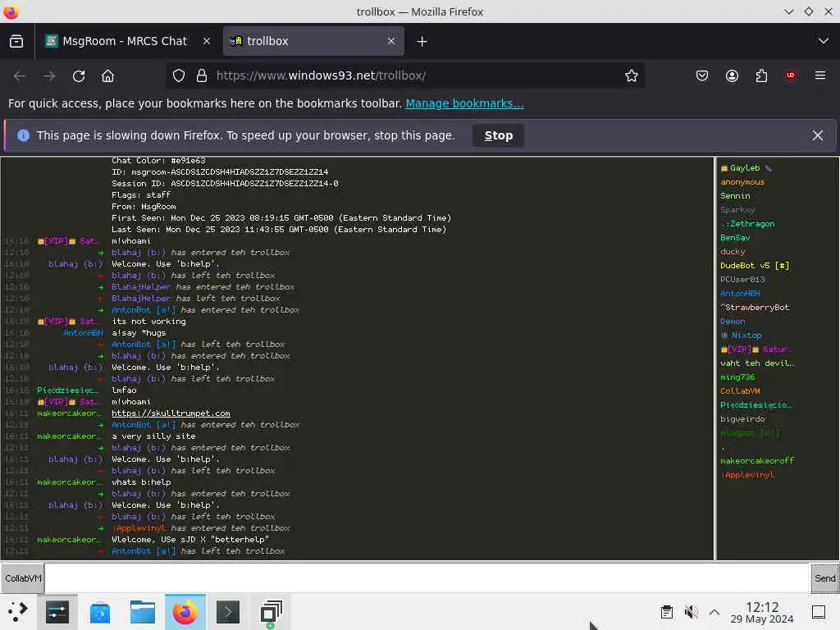Select DudeBot v5 in user list
840x630 pixels.
click(755, 266)
